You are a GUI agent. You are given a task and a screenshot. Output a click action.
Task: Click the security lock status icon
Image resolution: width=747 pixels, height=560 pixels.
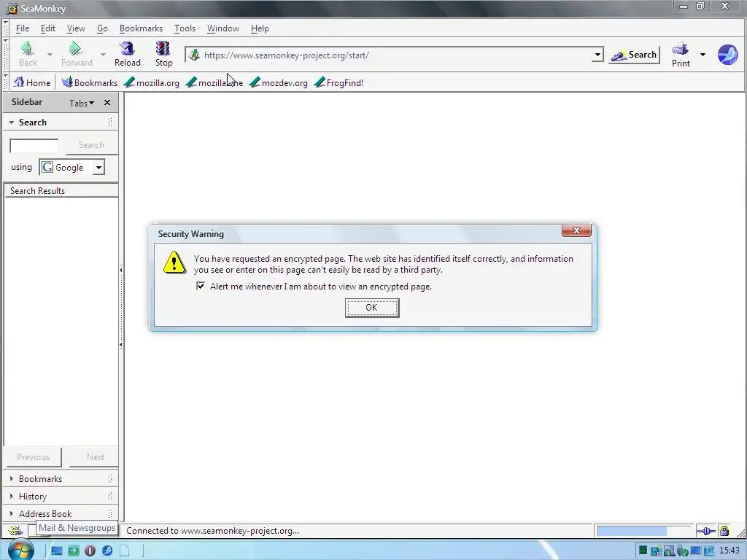click(724, 531)
